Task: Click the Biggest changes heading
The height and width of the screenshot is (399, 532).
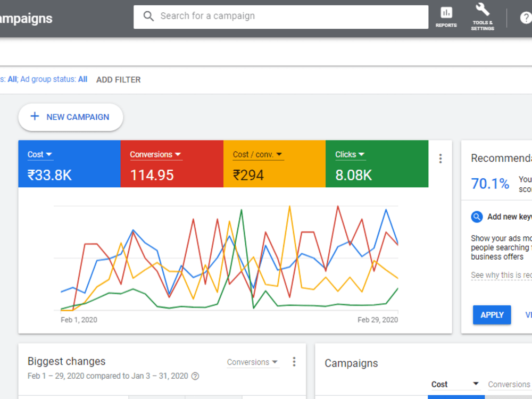Action: click(x=66, y=361)
